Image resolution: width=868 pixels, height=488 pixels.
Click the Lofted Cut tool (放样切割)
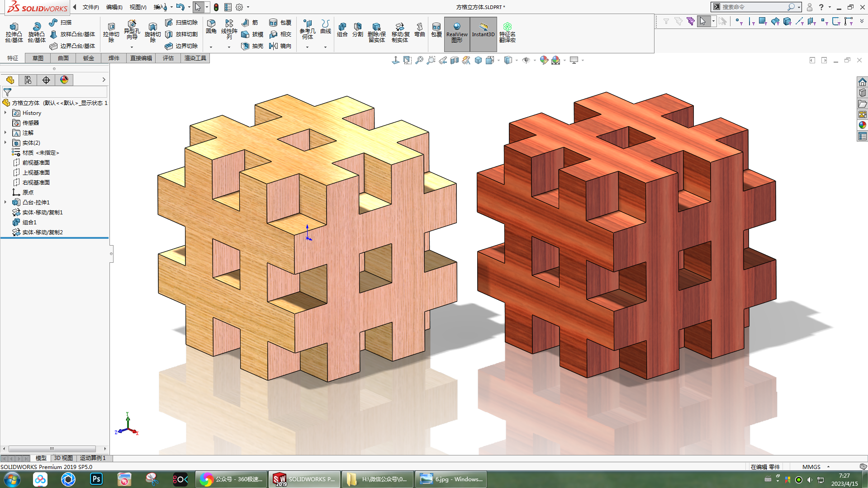pyautogui.click(x=181, y=34)
